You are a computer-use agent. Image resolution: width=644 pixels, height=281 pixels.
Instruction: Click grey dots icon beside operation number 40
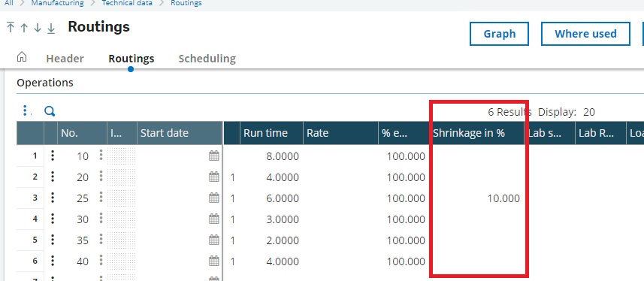pos(101,261)
